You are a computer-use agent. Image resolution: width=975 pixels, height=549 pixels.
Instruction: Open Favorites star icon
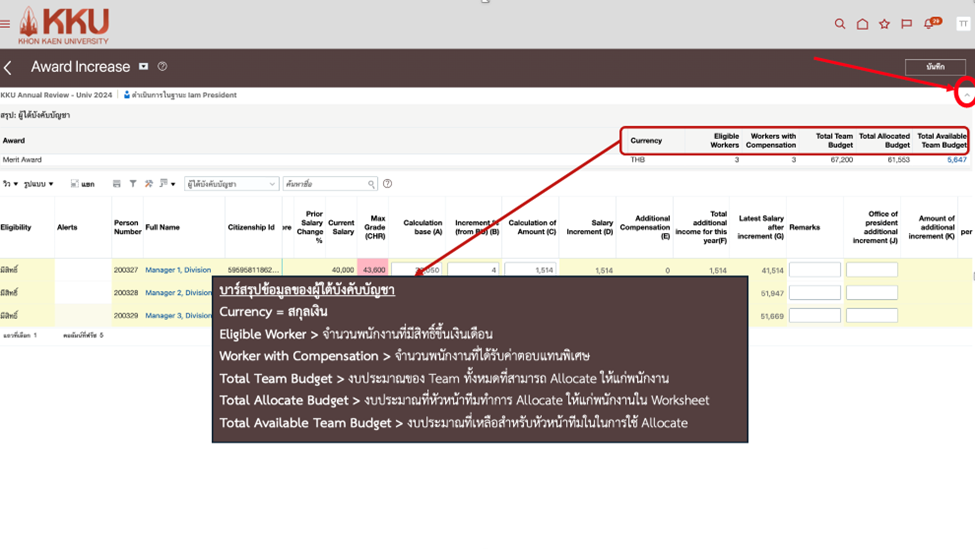(884, 24)
